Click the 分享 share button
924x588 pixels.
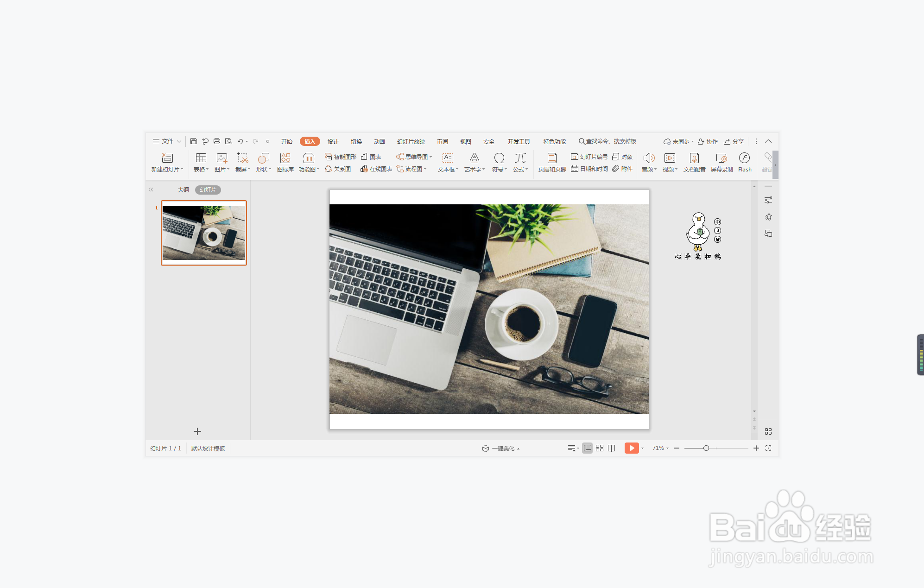734,141
